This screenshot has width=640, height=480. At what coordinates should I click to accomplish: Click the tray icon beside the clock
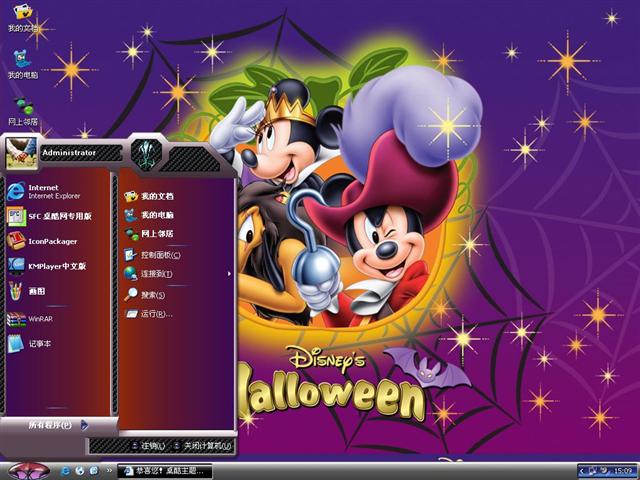tap(603, 471)
